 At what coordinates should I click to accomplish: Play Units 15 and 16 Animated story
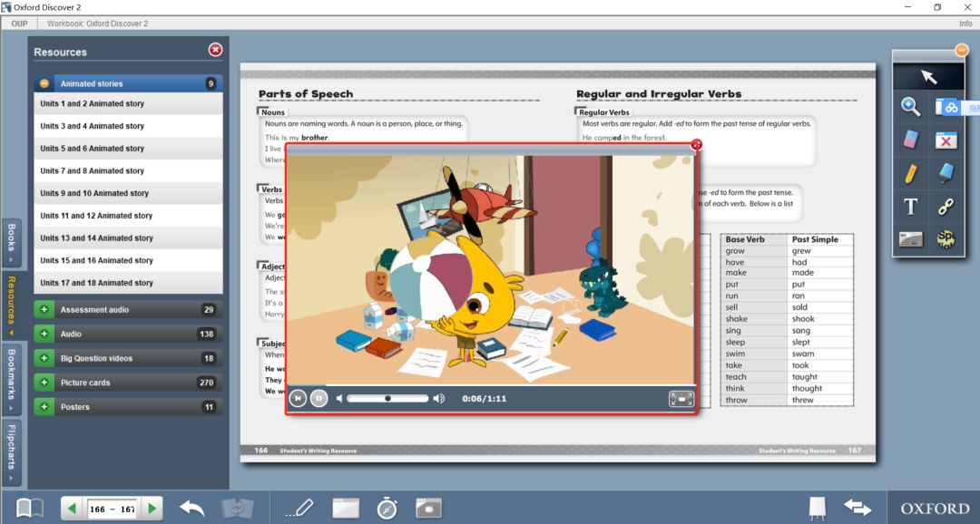(x=128, y=261)
